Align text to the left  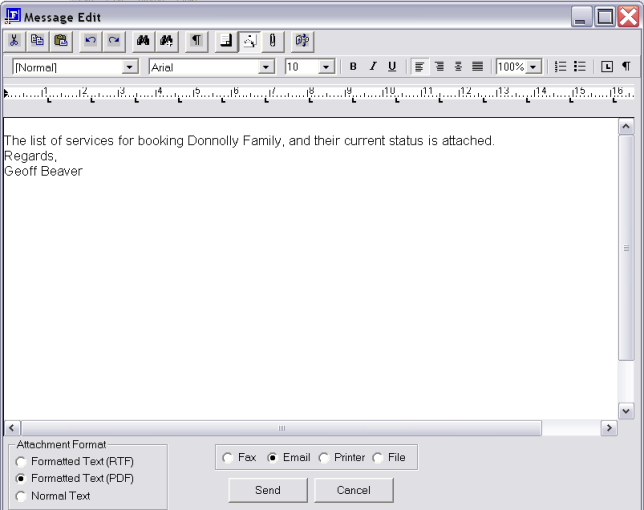[419, 67]
